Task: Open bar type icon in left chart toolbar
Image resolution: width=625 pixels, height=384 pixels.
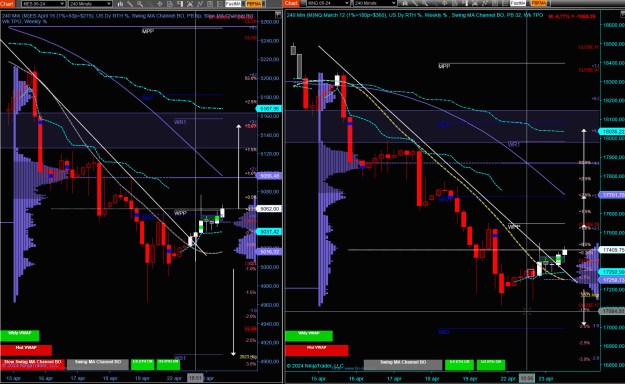Action: click(120, 4)
